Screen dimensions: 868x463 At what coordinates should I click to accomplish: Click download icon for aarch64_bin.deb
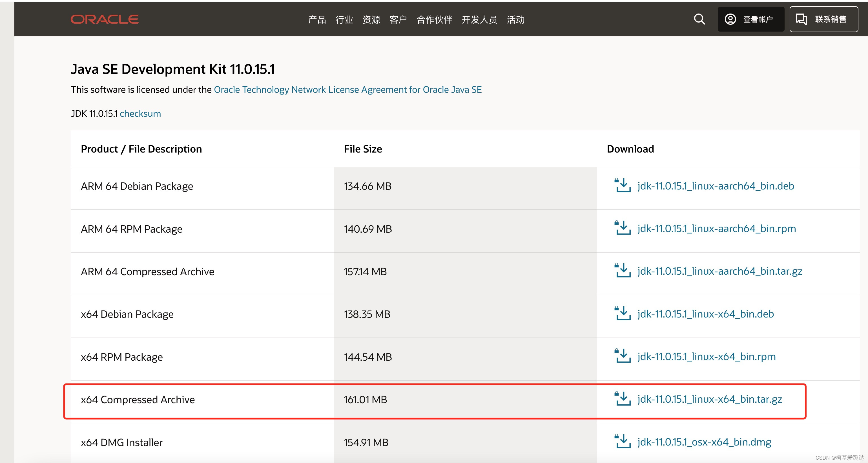[x=622, y=185]
